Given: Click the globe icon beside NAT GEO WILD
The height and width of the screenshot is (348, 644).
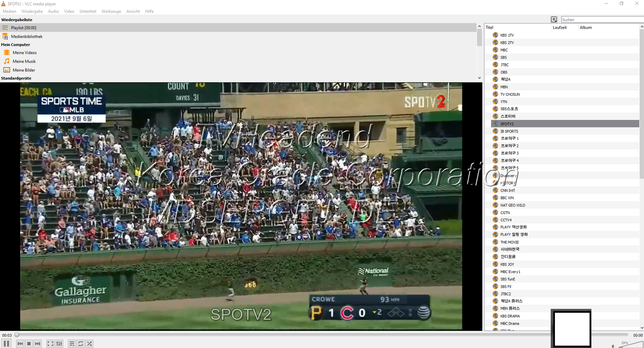Looking at the screenshot, I should pyautogui.click(x=495, y=205).
